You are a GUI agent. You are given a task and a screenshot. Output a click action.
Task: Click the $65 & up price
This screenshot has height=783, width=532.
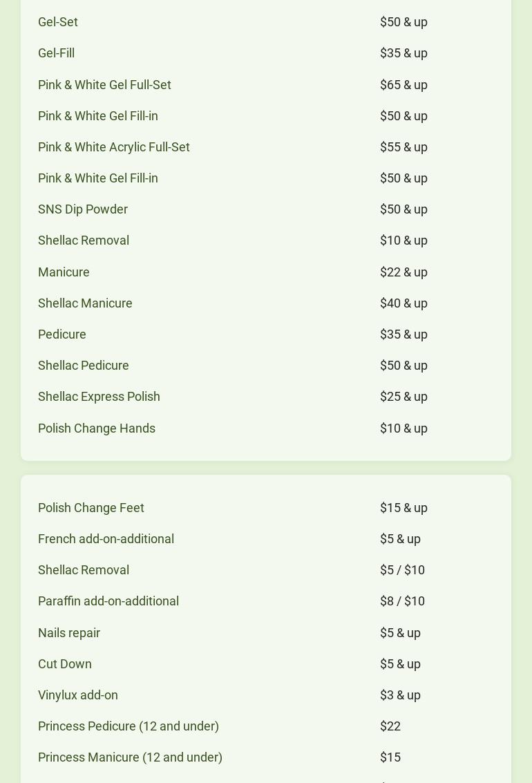[403, 85]
